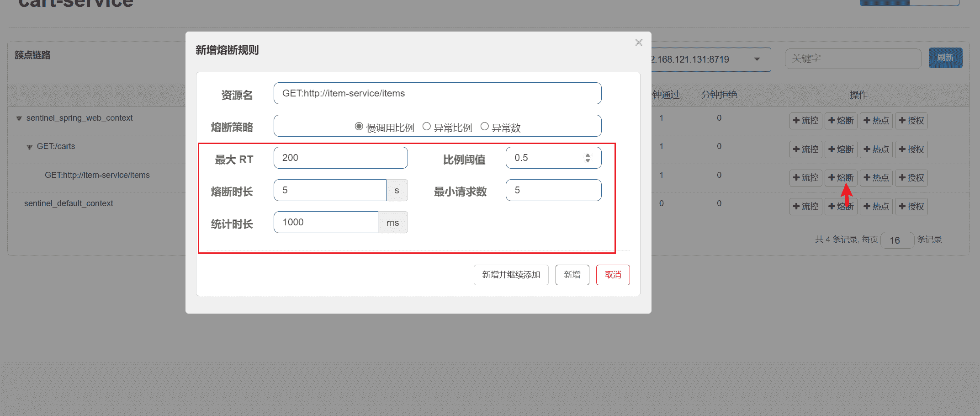Viewport: 980px width, 416px height.
Task: Focus the 最大 RT input field
Action: [340, 158]
